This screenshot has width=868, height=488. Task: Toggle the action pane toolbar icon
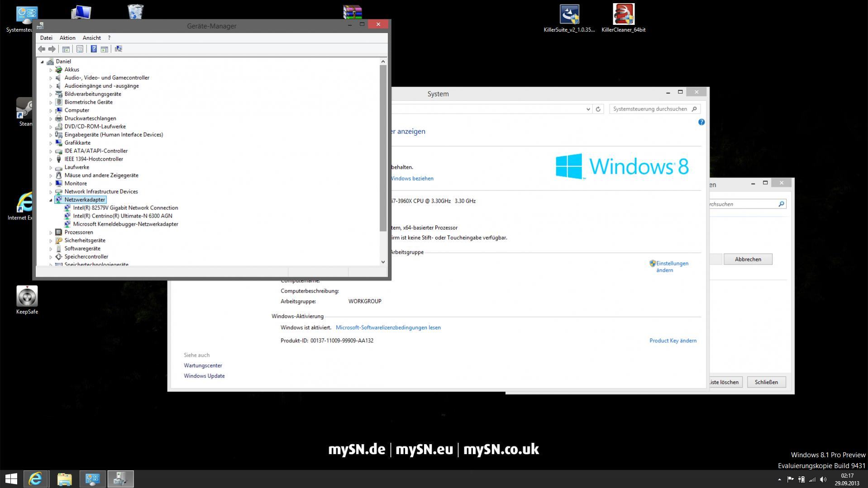pos(104,49)
